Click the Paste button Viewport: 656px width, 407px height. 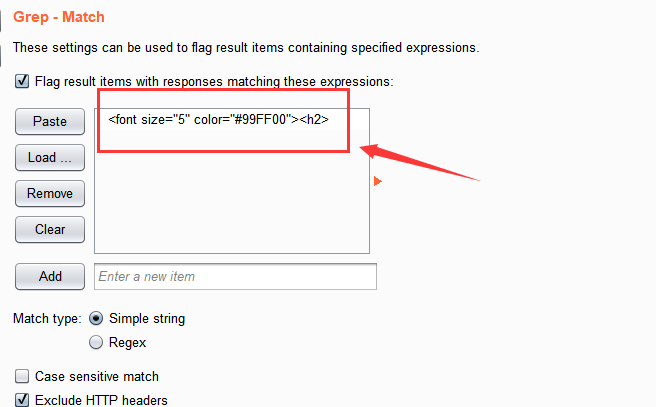tap(50, 122)
